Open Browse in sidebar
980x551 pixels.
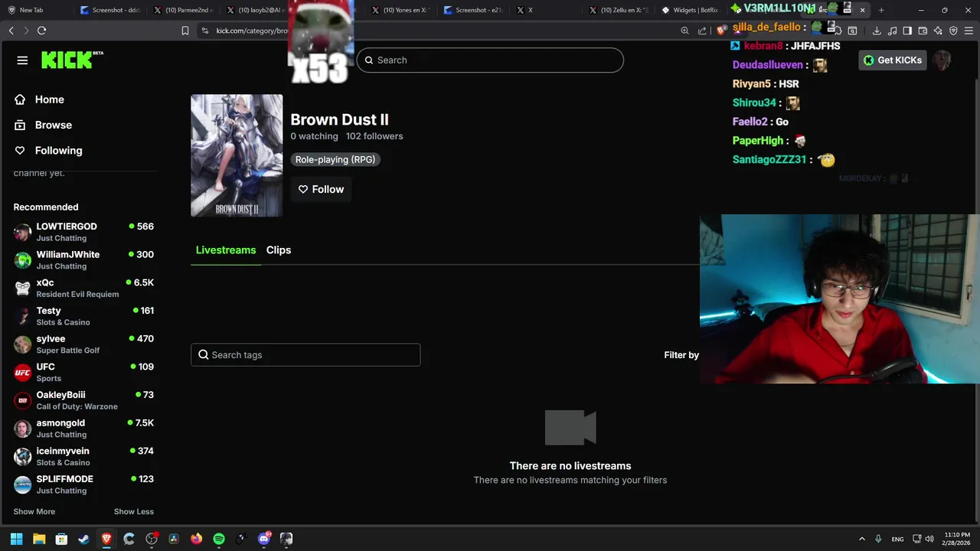[x=53, y=125]
